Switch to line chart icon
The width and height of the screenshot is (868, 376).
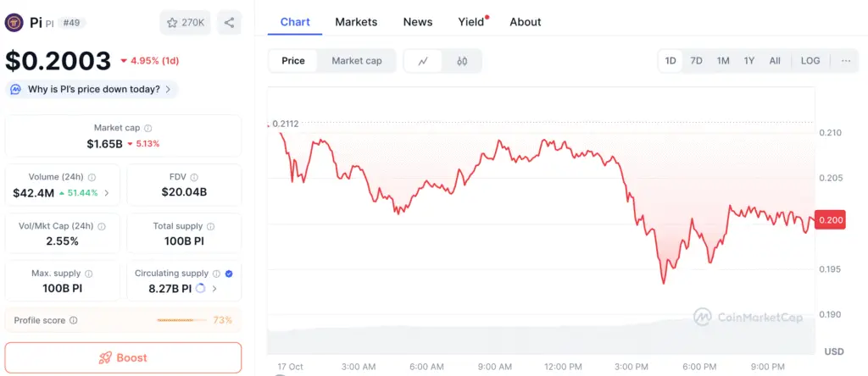[423, 61]
